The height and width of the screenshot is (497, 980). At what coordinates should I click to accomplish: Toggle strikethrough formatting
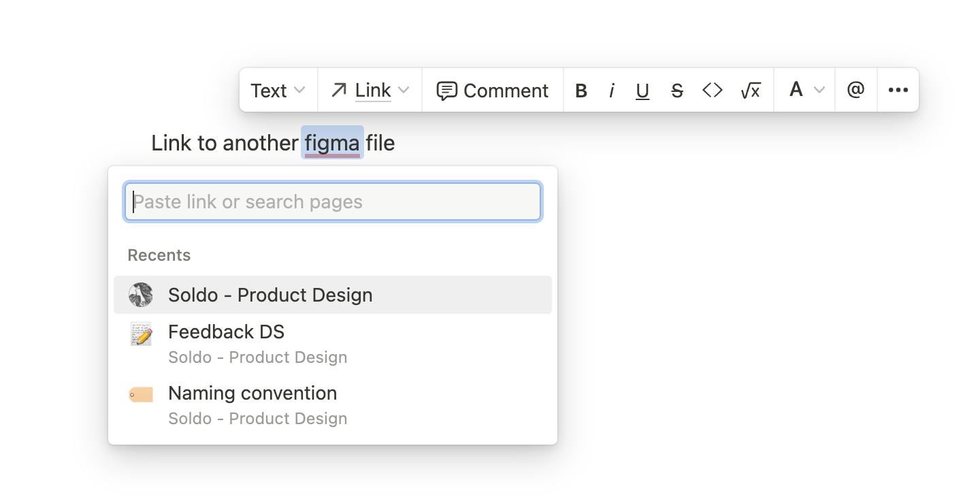(x=677, y=91)
